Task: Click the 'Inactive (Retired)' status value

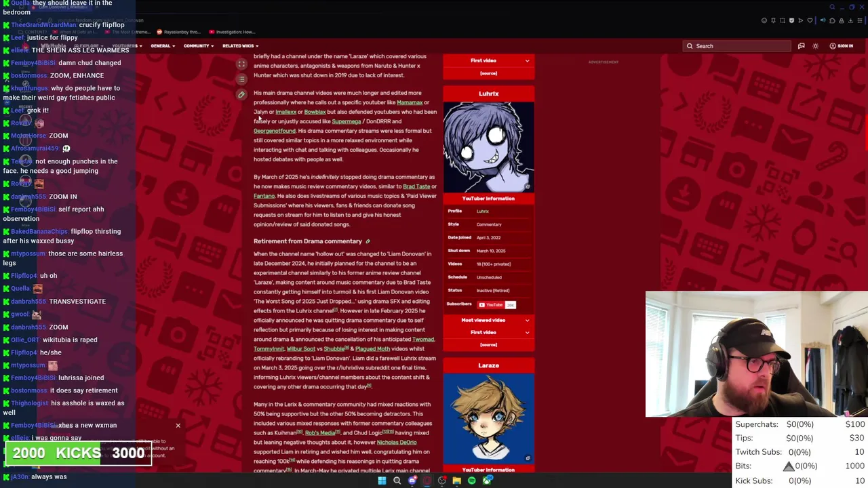Action: click(x=493, y=290)
